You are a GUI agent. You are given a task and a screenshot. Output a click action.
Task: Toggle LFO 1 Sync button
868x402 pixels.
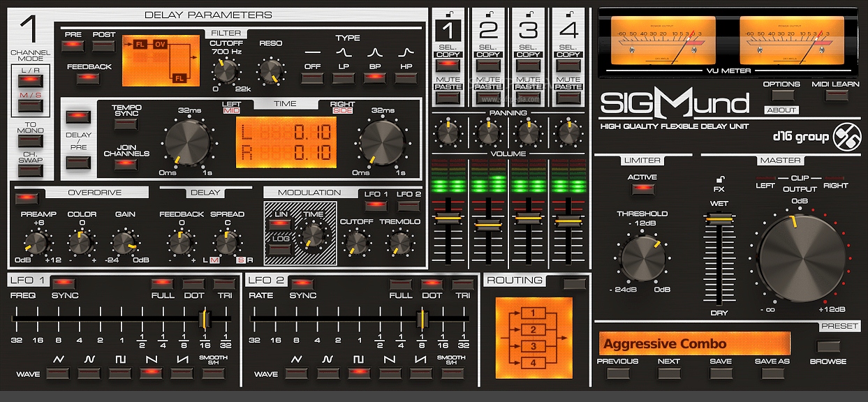[64, 283]
